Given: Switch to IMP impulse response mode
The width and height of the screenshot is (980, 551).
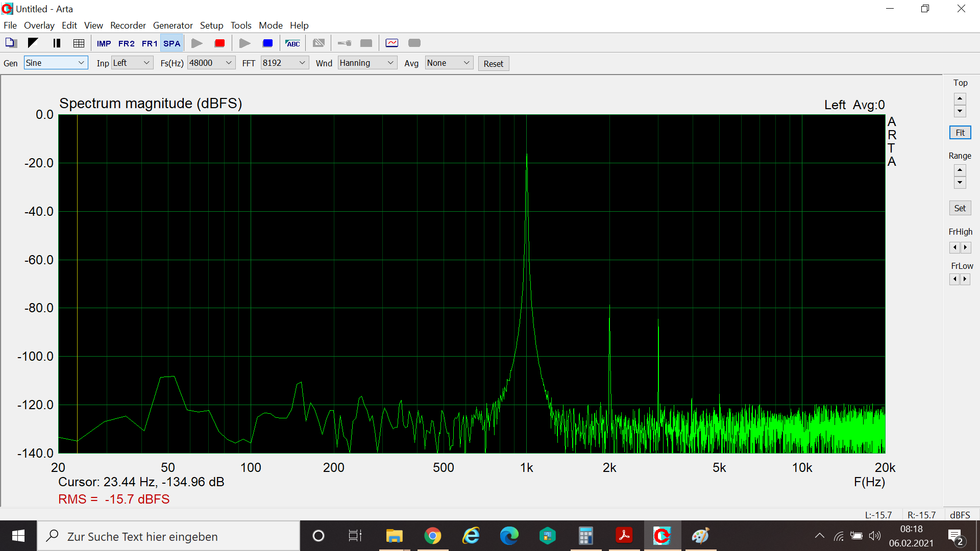Looking at the screenshot, I should 104,43.
